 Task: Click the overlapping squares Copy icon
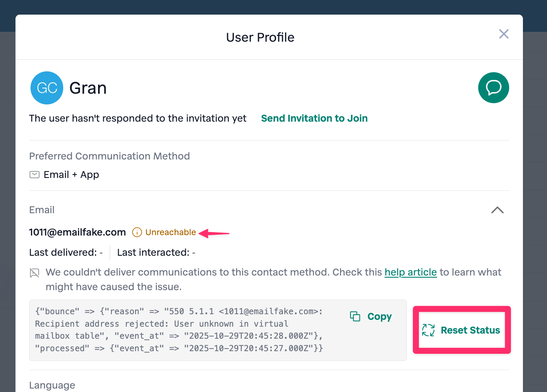pos(355,316)
